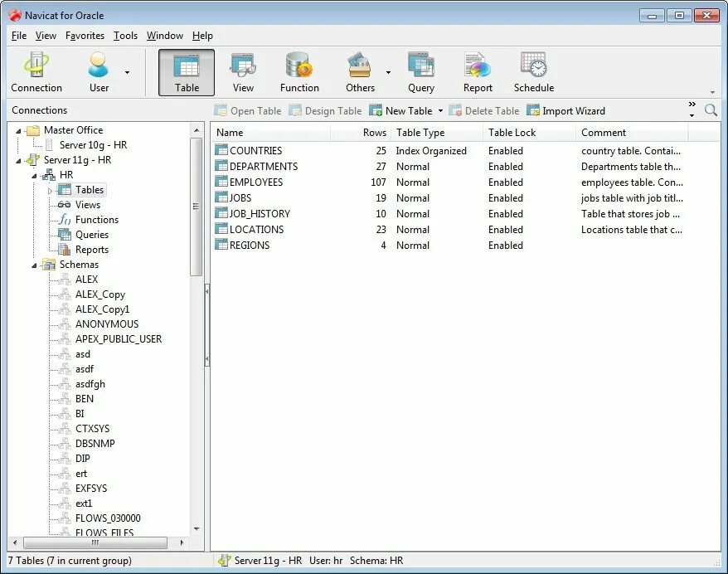This screenshot has height=574, width=728.
Task: Expand the Tables node
Action: click(50, 191)
